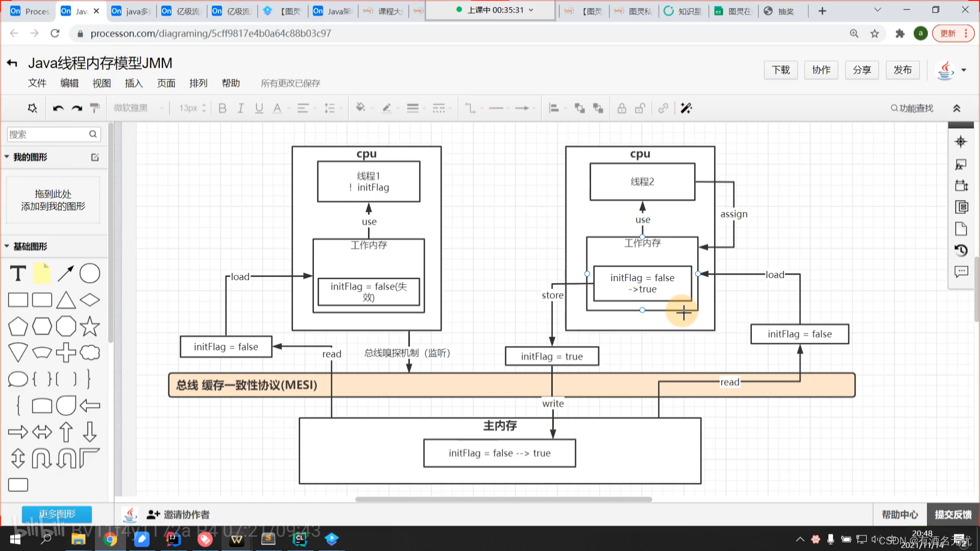Image resolution: width=980 pixels, height=551 pixels.
Task: Click the horizontal canvas scrollbar
Action: click(503, 499)
